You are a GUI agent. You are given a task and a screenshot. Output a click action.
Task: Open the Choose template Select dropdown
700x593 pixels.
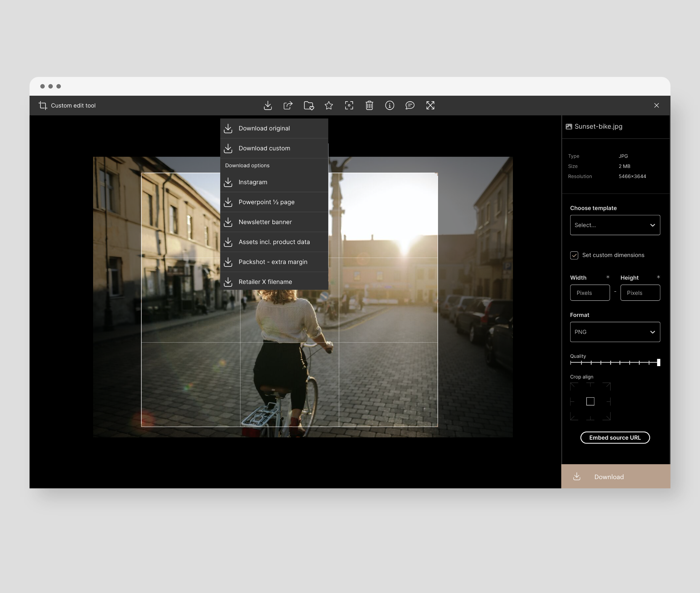tap(615, 225)
